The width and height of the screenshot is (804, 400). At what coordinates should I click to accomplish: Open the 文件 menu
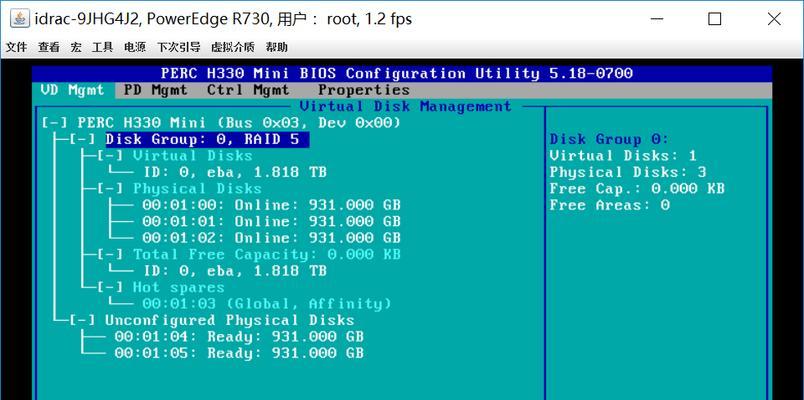pyautogui.click(x=16, y=47)
